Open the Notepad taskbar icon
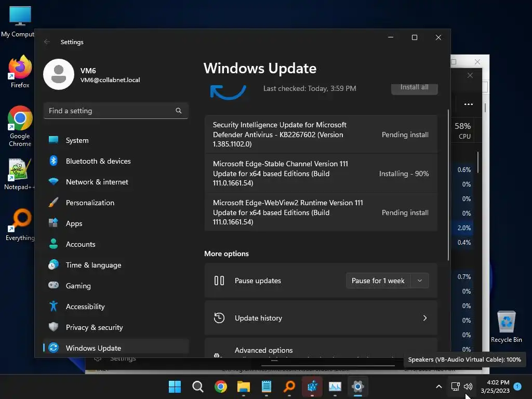The height and width of the screenshot is (399, 532). click(x=267, y=387)
